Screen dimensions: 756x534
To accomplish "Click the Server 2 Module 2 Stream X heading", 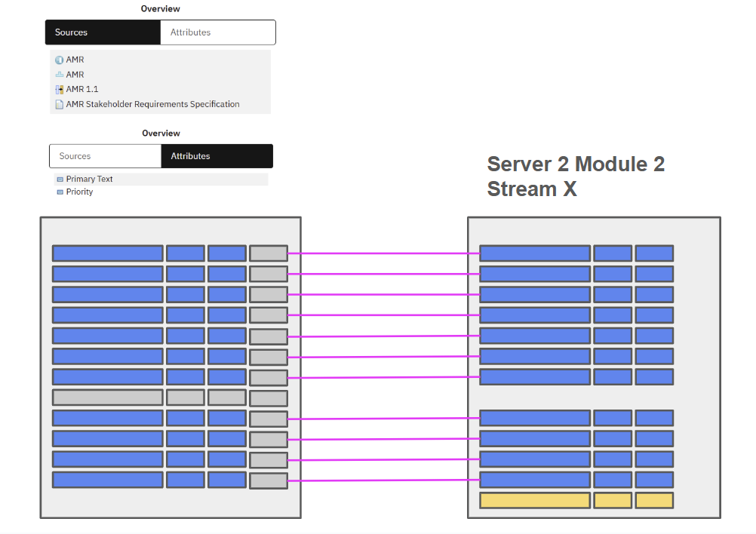I will point(576,176).
